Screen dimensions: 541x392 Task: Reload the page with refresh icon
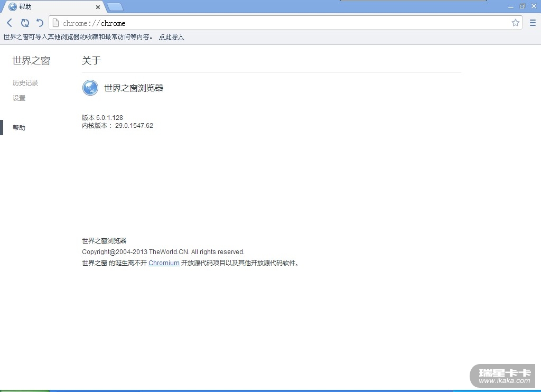click(x=25, y=23)
